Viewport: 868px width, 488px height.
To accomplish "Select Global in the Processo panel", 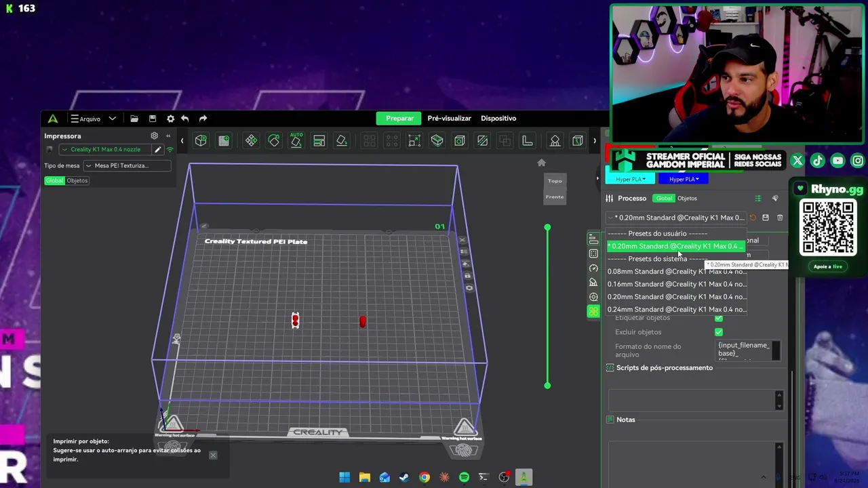I will 664,199.
